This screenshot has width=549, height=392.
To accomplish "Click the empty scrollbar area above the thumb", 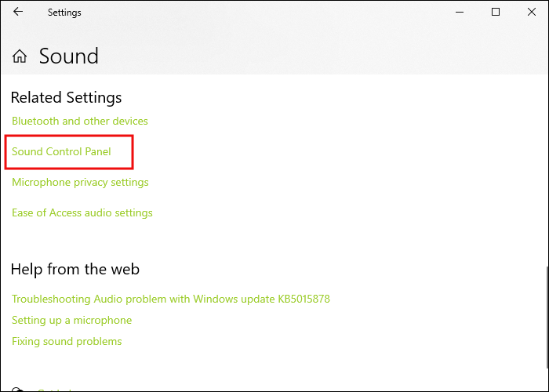I will [x=545, y=172].
